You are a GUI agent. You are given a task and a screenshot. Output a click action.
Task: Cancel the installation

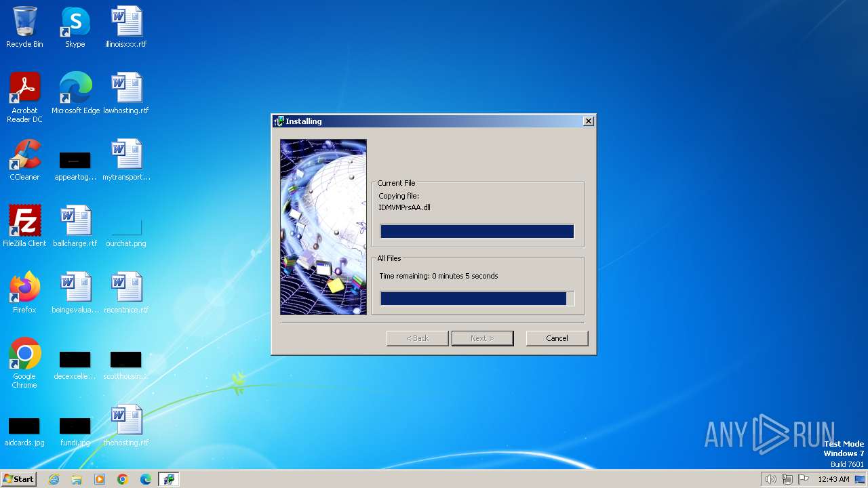pos(557,338)
